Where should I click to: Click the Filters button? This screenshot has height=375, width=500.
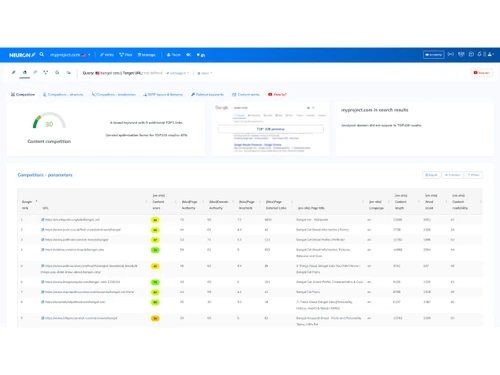click(x=473, y=175)
